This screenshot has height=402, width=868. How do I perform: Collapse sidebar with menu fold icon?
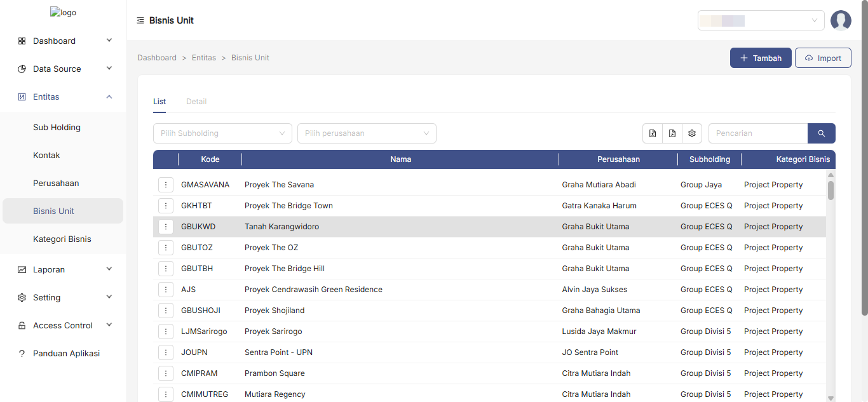pos(140,20)
